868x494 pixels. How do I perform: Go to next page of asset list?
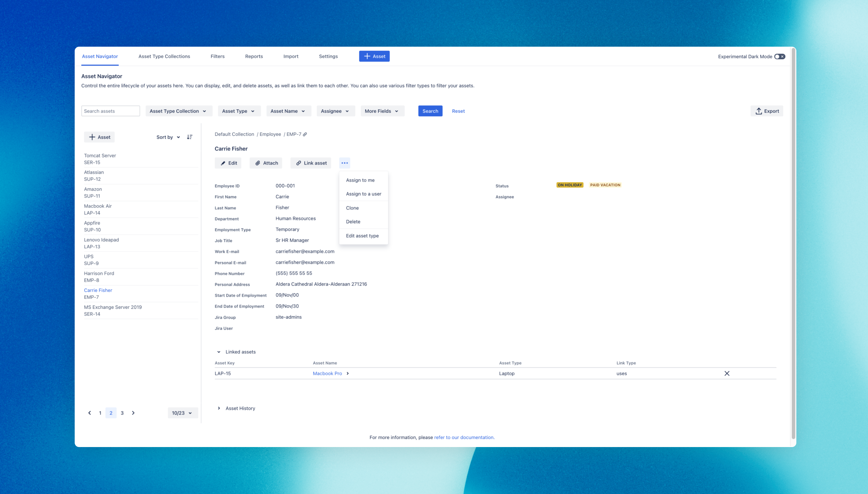coord(133,413)
